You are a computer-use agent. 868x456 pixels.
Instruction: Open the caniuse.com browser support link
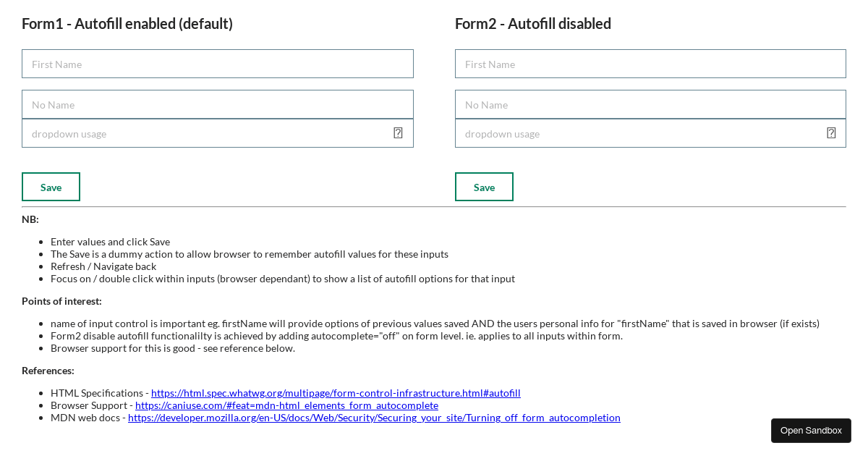(x=286, y=405)
